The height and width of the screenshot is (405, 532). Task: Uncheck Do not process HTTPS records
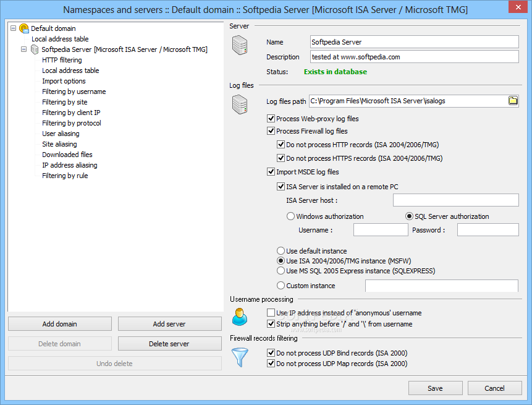click(281, 158)
